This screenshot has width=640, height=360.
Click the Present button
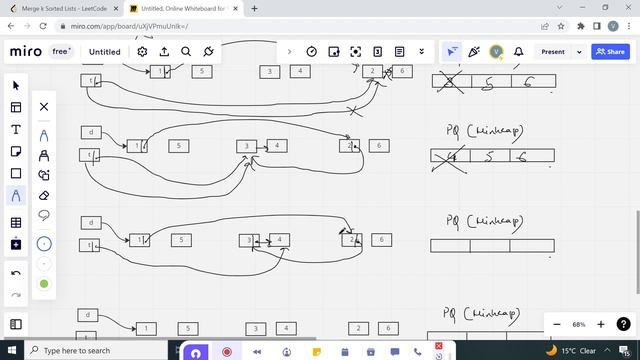click(553, 52)
